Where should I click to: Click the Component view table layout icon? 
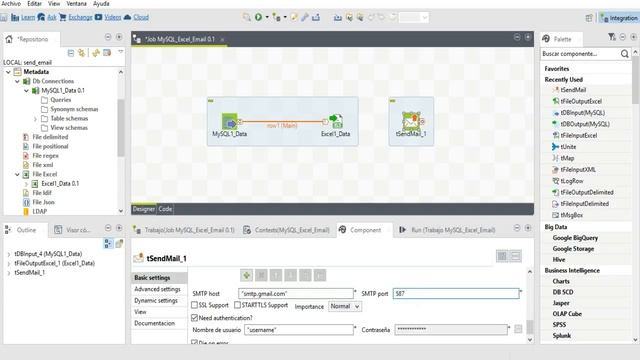click(502, 256)
